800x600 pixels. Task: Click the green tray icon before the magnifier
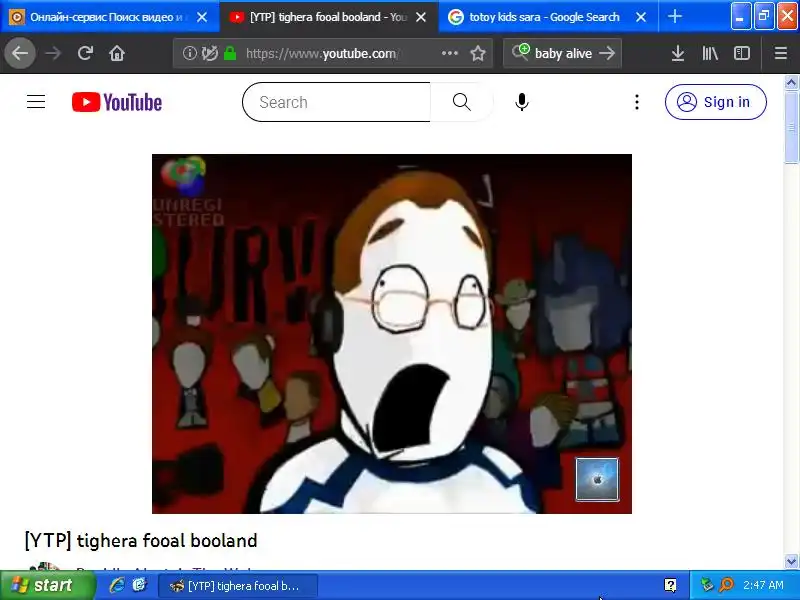(x=707, y=585)
